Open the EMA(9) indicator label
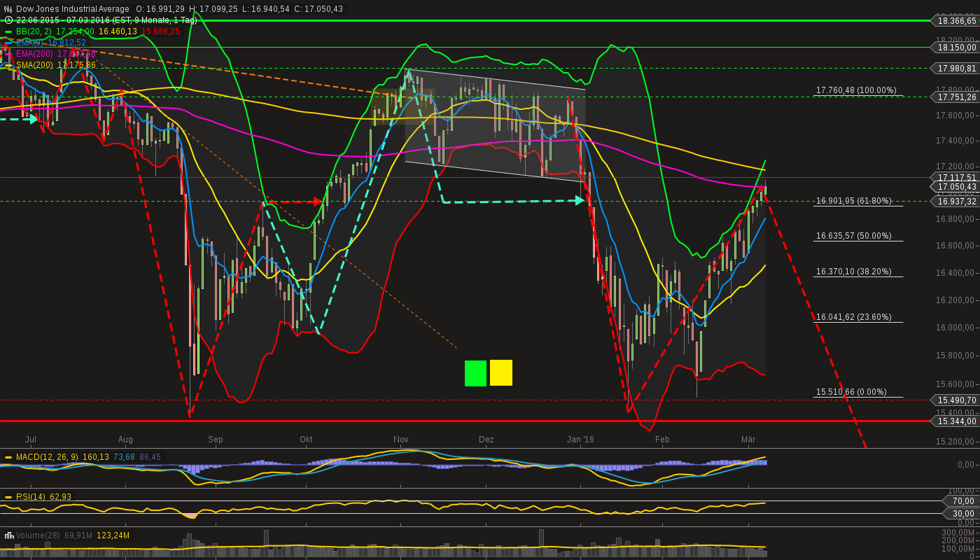The width and height of the screenshot is (980, 560). tap(31, 43)
